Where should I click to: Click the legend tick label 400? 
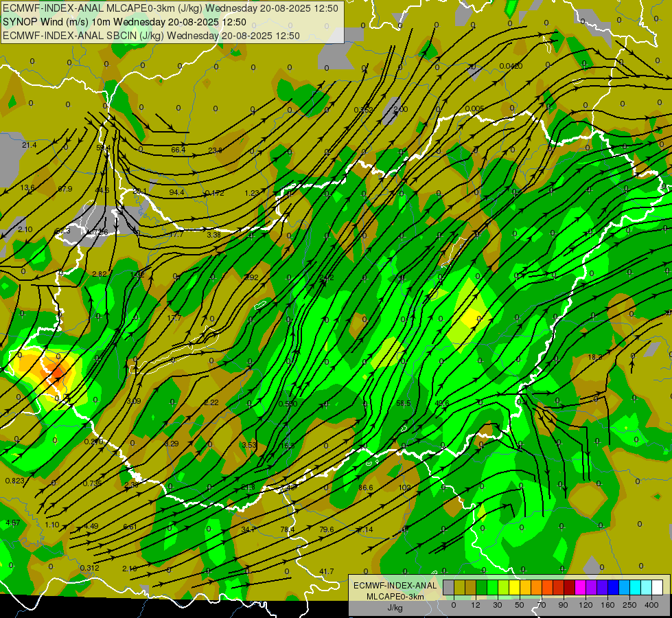651,605
